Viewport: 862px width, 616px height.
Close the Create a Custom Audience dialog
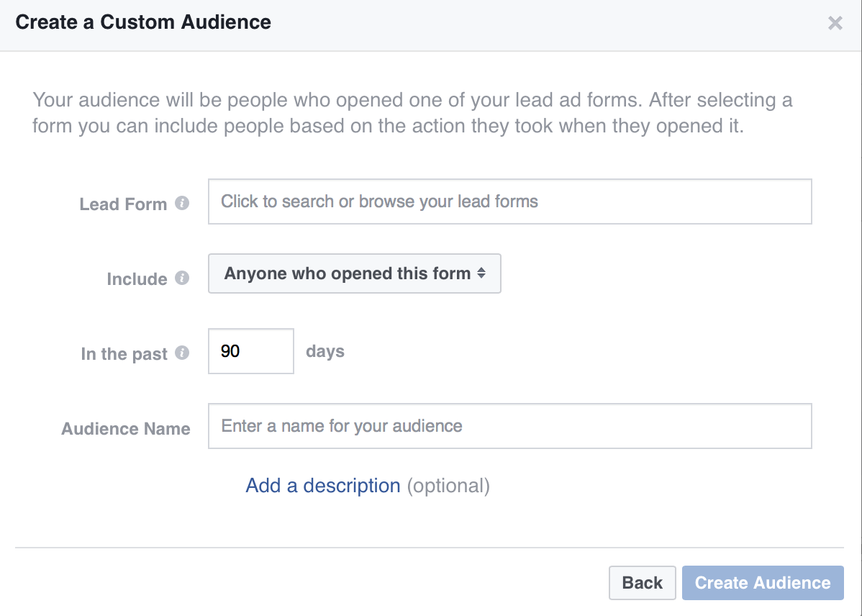click(x=835, y=23)
